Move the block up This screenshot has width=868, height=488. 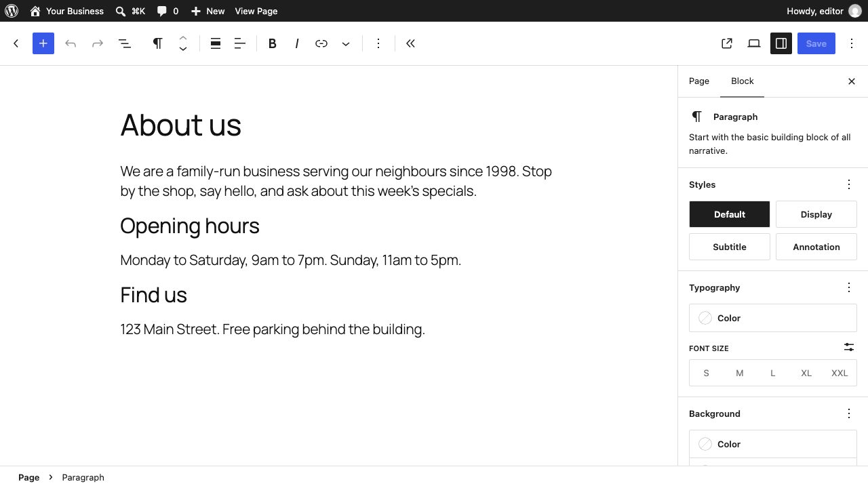(183, 37)
